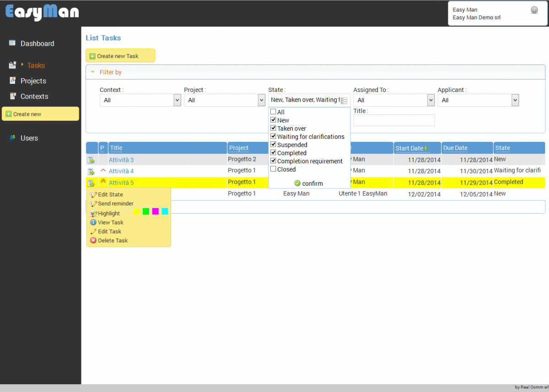Click the 'Progetto 2' project cell
This screenshot has height=392, width=549.
tap(242, 159)
